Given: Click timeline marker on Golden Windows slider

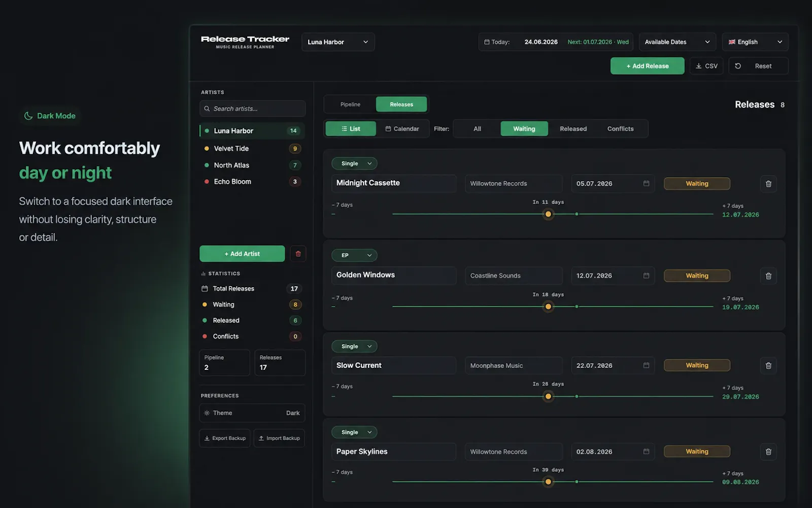Looking at the screenshot, I should [548, 307].
